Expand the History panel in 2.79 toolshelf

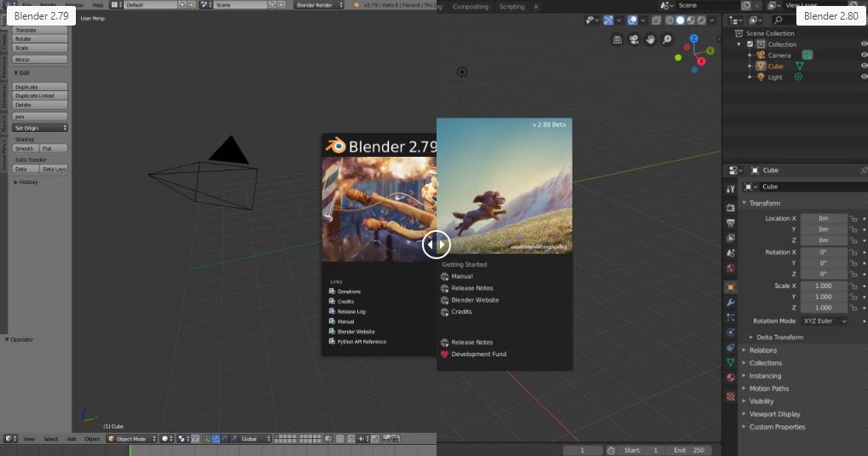(26, 182)
